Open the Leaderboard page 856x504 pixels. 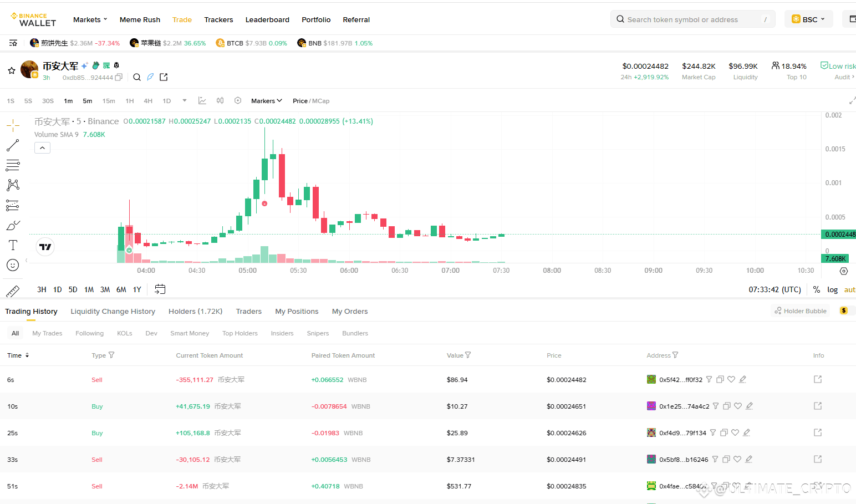click(x=267, y=19)
